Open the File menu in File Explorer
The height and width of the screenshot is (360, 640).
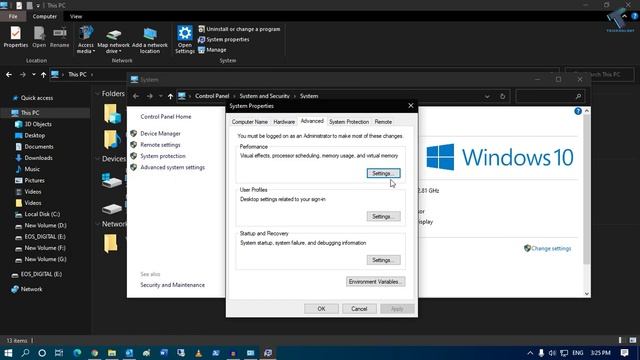pos(13,16)
